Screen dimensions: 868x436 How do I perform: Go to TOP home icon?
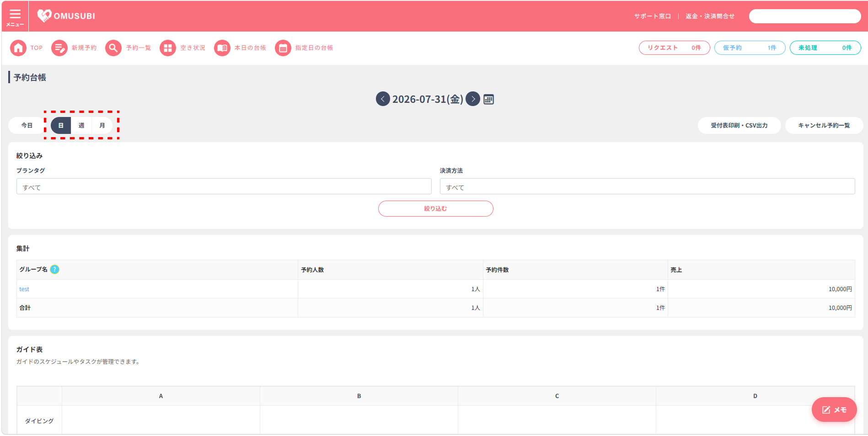click(18, 48)
